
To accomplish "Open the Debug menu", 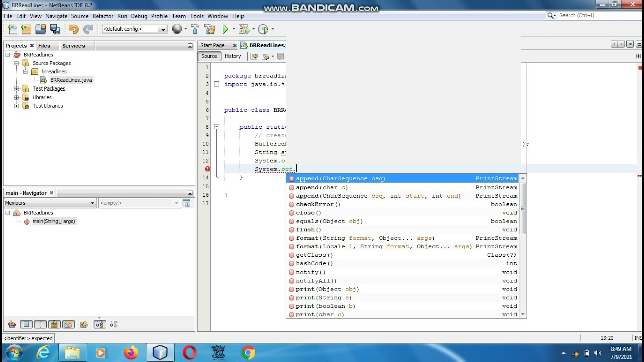I will (x=139, y=16).
